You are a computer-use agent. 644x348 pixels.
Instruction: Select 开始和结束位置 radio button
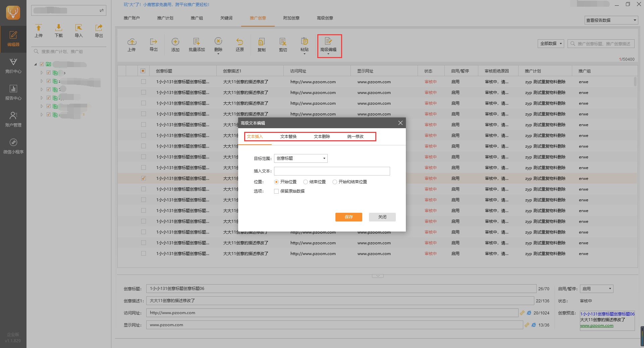(x=335, y=182)
